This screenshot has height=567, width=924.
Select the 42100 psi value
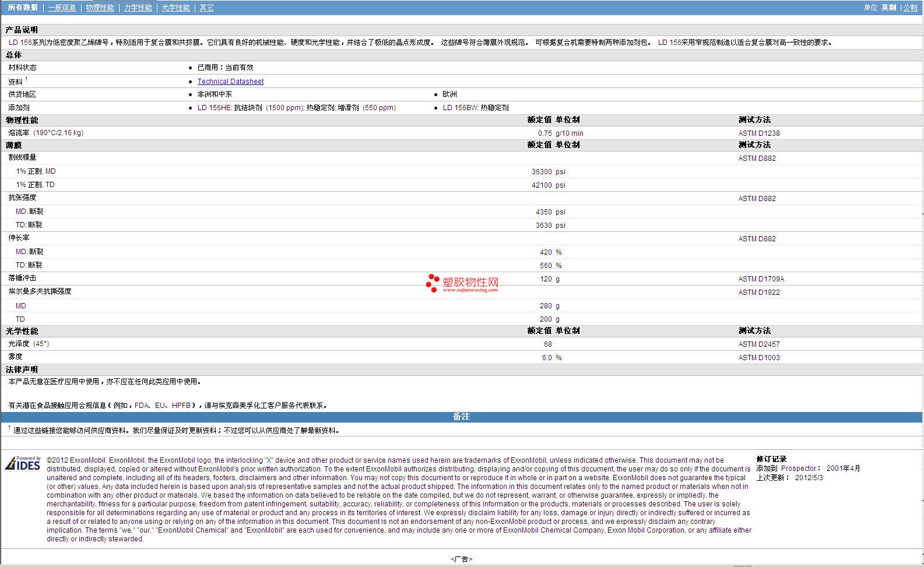(548, 185)
